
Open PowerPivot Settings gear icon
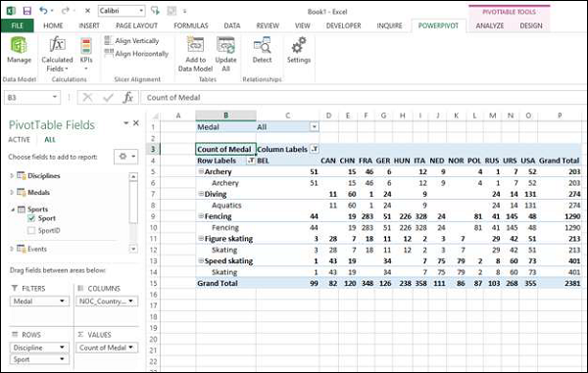click(299, 45)
